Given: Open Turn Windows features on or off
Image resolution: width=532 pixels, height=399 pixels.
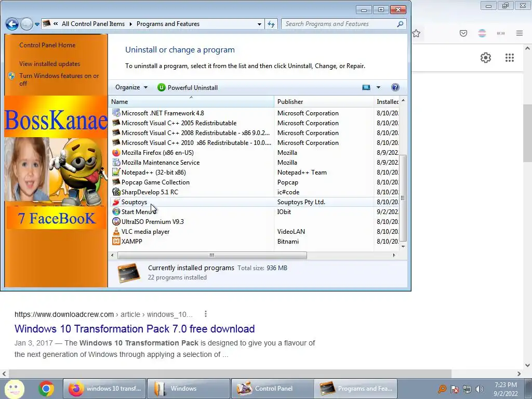Looking at the screenshot, I should (59, 79).
